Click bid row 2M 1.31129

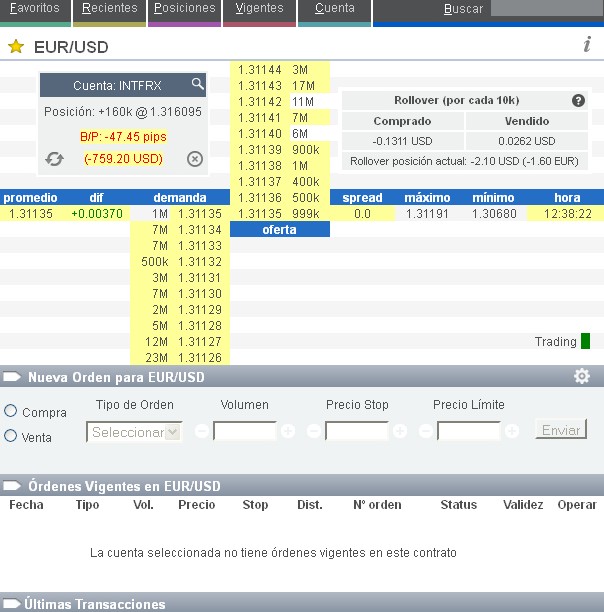[180, 310]
